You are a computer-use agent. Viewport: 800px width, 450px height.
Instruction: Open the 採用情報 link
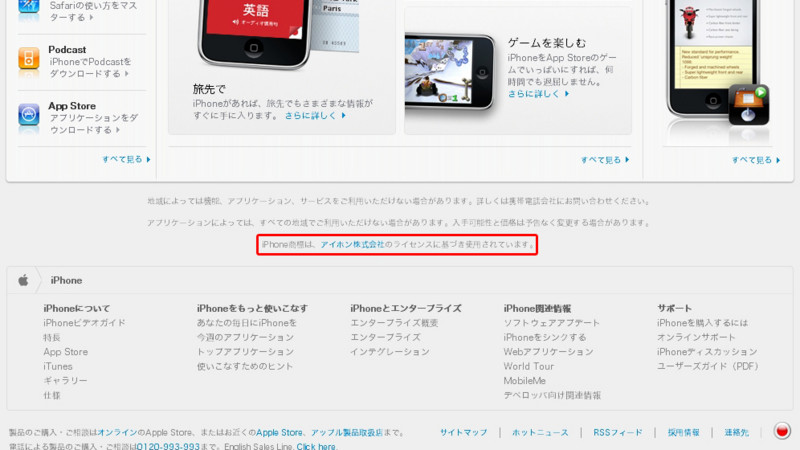pos(684,433)
